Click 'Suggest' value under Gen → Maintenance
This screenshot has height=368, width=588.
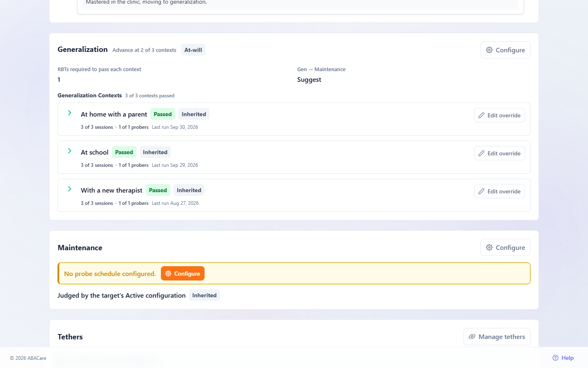[x=309, y=80]
